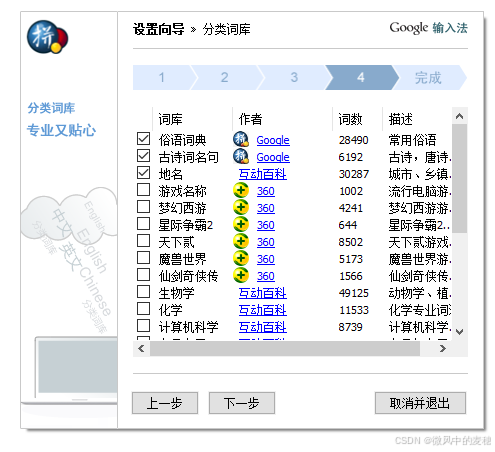Screen dimensions: 495x452
Task: Open 360 link in 游戏名称 row
Action: [x=266, y=191]
